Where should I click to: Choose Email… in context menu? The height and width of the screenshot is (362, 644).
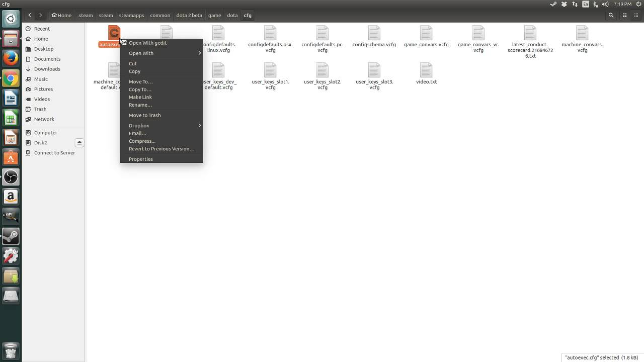click(162, 133)
